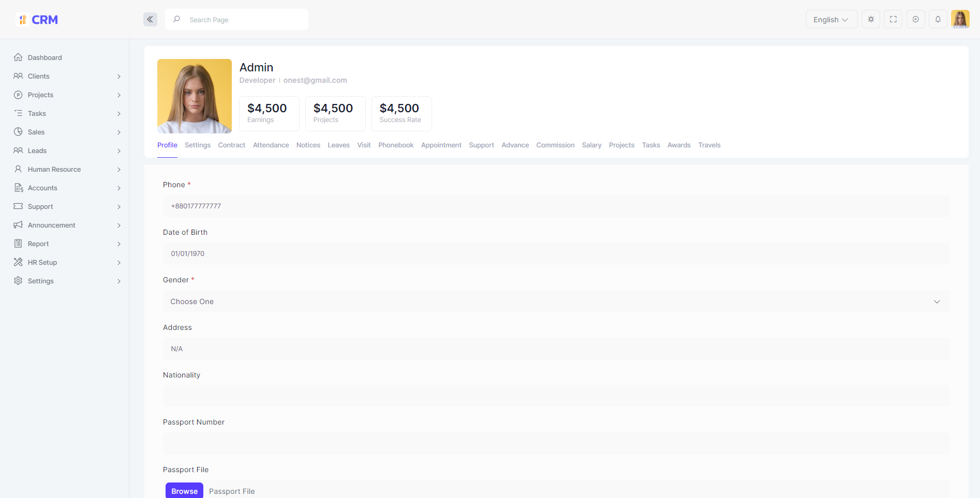Click the Phone number input field
Viewport: 980px width, 498px height.
(x=556, y=206)
